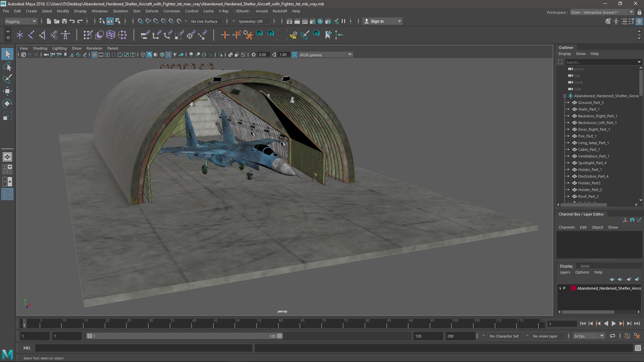Click the time slider at frame 60
Image resolution: width=644 pixels, height=362 pixels.
280,324
